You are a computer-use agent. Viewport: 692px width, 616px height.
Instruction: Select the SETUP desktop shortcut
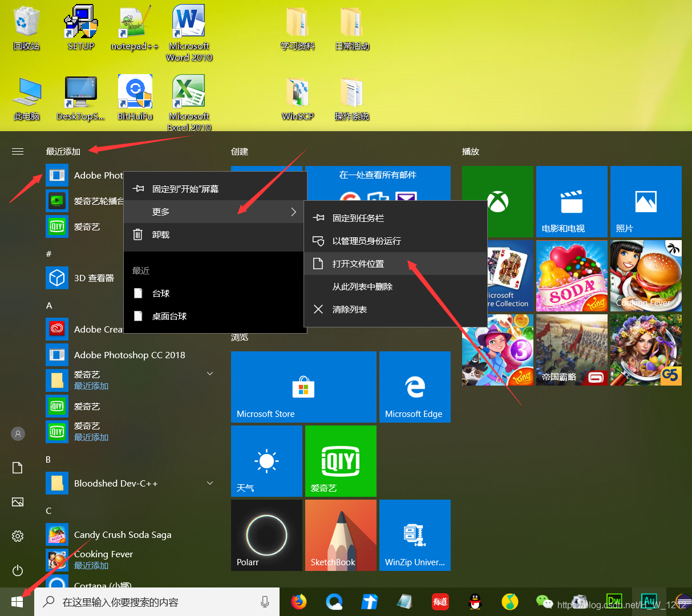[80, 28]
